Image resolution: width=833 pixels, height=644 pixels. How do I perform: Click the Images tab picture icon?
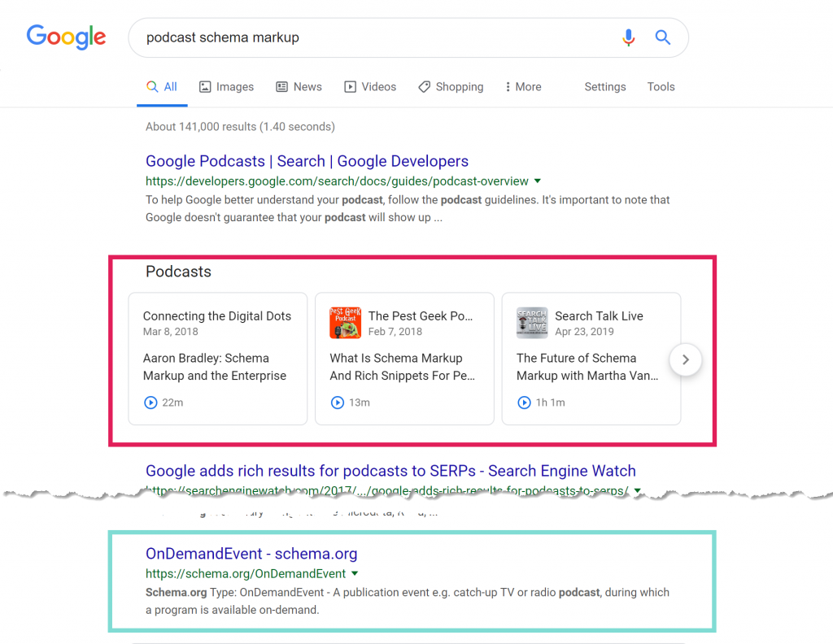[205, 87]
